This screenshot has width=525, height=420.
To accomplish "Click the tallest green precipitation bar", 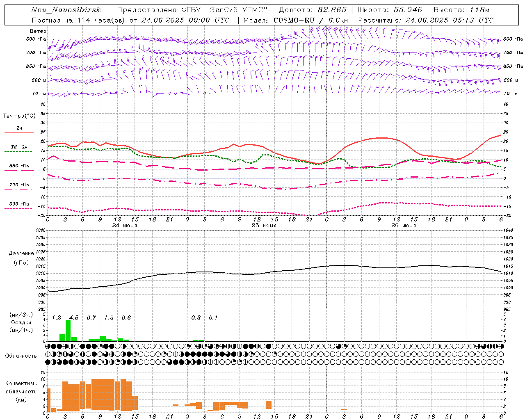I will pos(68,331).
